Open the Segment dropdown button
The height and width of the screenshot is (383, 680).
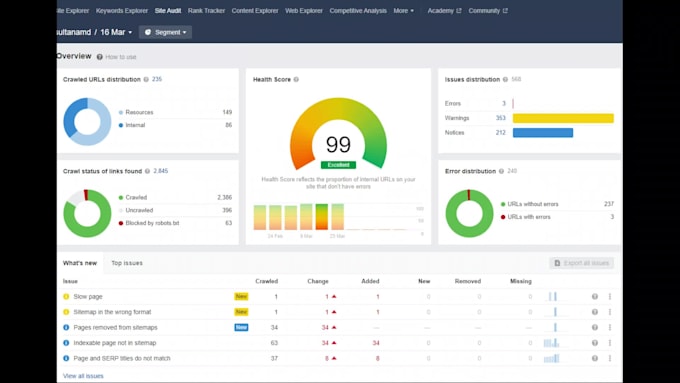click(165, 32)
